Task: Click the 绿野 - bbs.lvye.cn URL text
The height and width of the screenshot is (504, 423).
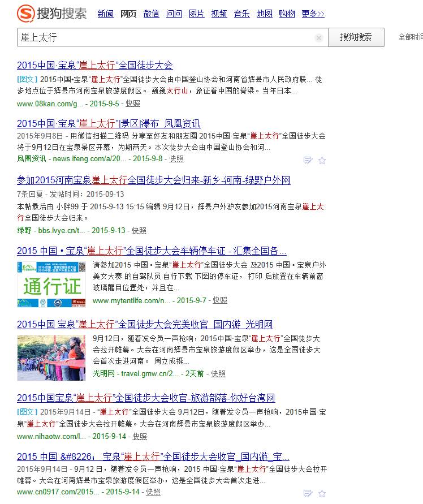Action: 51,230
